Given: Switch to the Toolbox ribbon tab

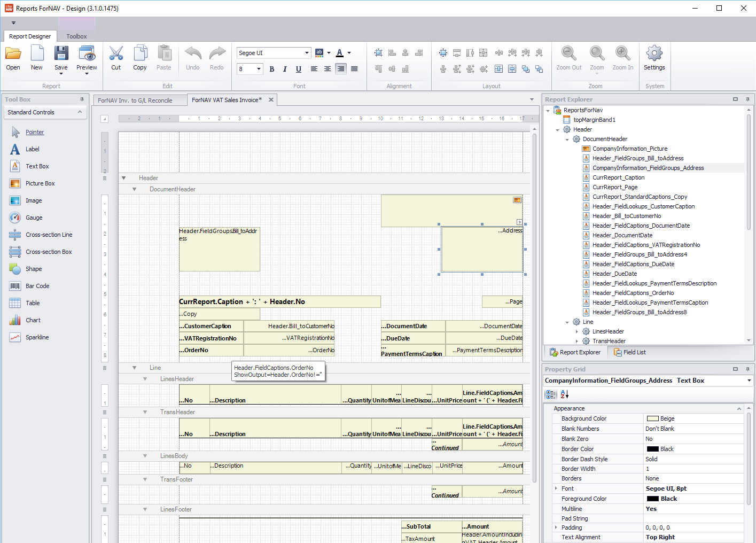Looking at the screenshot, I should click(x=76, y=36).
